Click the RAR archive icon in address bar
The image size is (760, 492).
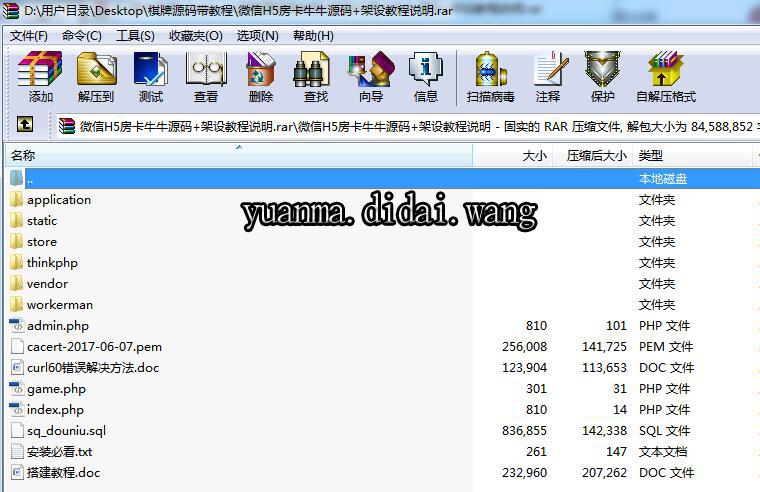tap(67, 126)
